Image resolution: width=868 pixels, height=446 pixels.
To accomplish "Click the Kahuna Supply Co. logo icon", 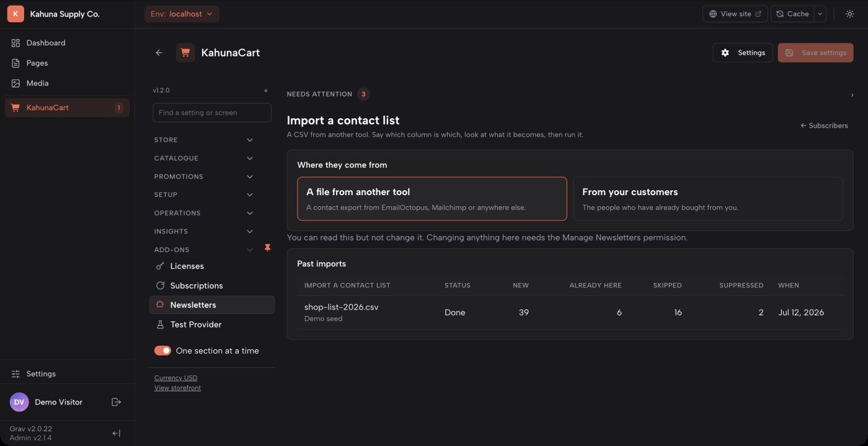I will click(15, 14).
